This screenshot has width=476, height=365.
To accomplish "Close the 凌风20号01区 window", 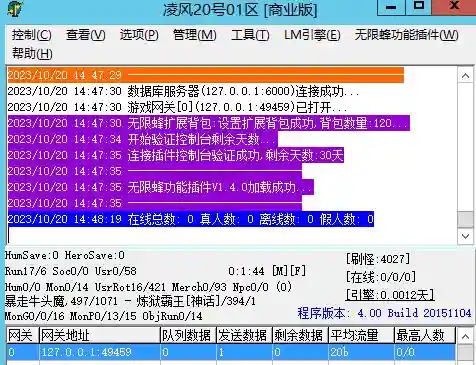I will 454,7.
